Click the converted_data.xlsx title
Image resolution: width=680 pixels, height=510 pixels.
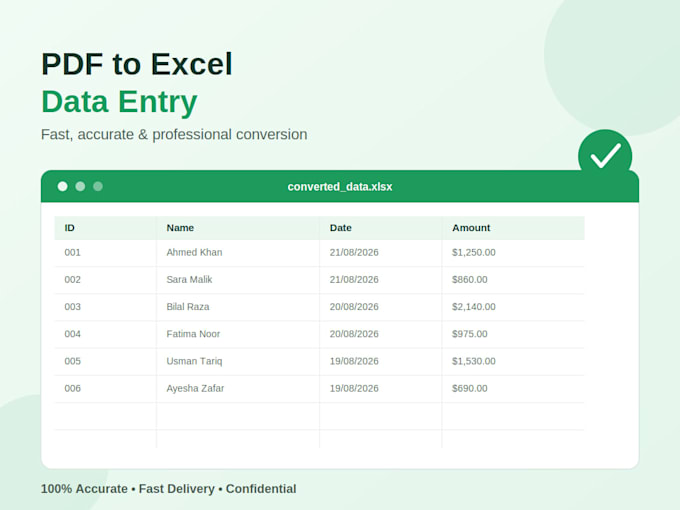340,186
